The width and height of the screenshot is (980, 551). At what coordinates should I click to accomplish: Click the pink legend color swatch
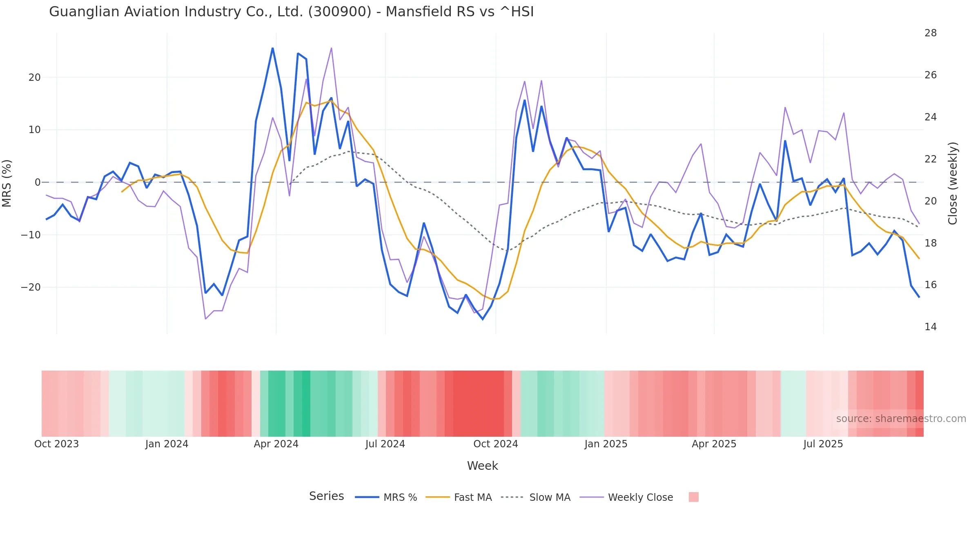693,497
